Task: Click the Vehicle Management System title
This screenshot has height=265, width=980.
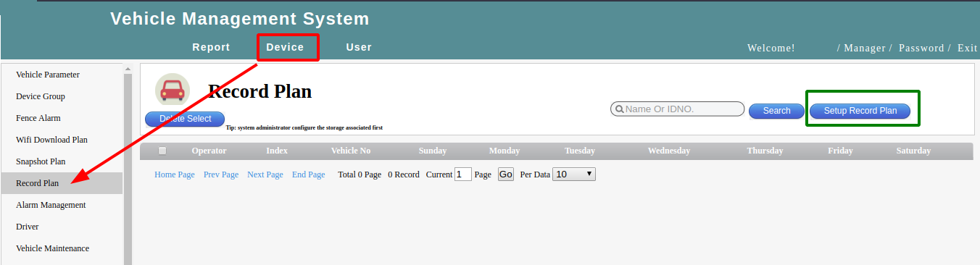Action: point(240,19)
